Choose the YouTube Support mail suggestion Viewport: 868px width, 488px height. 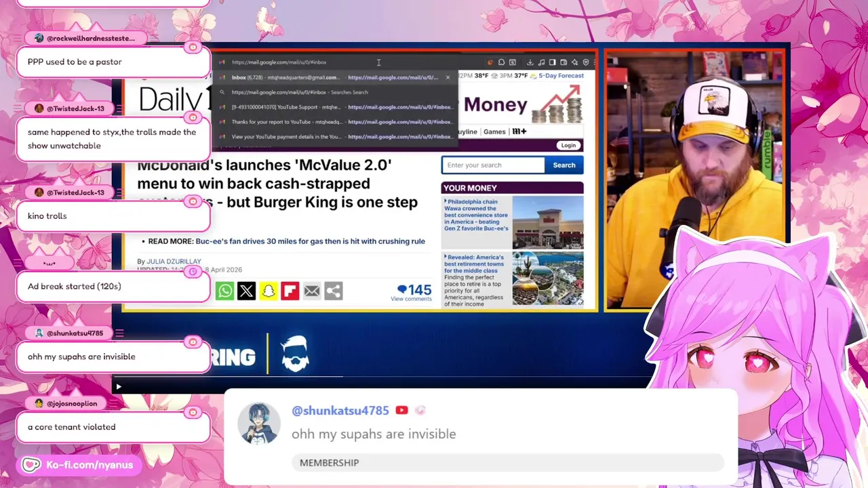tap(336, 107)
